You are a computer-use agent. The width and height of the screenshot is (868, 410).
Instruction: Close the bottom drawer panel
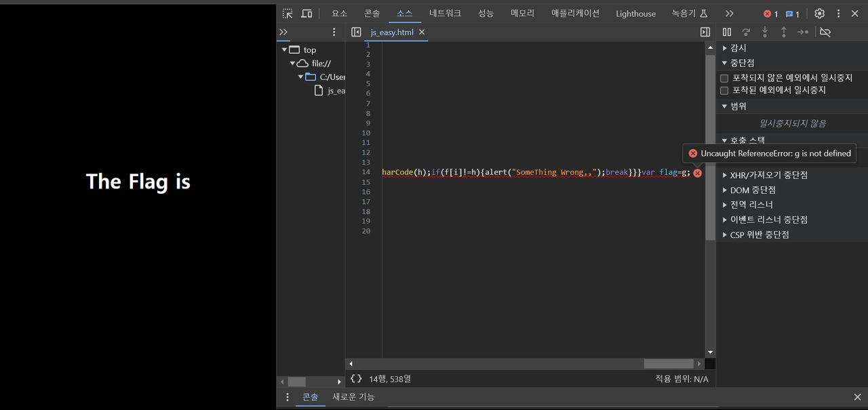click(858, 397)
